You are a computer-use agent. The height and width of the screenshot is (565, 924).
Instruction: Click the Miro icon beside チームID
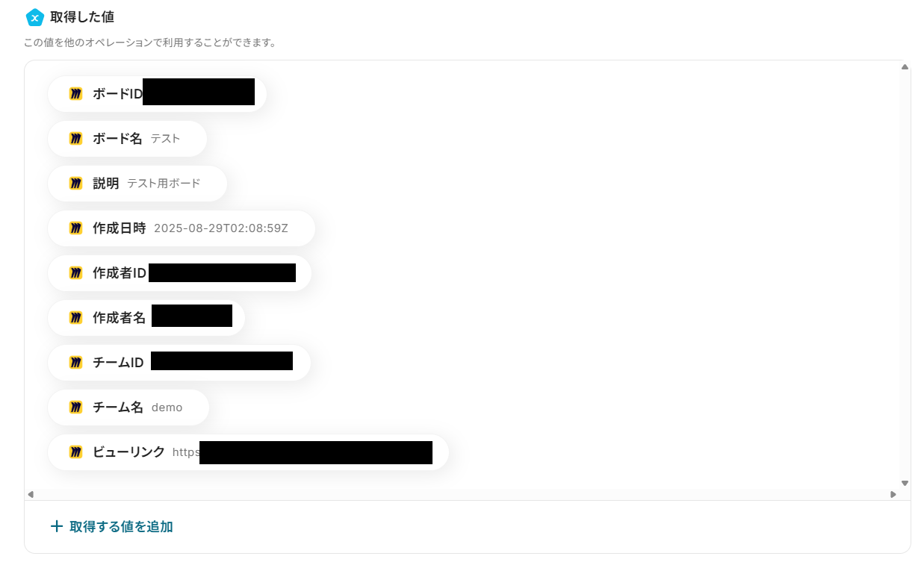[75, 363]
